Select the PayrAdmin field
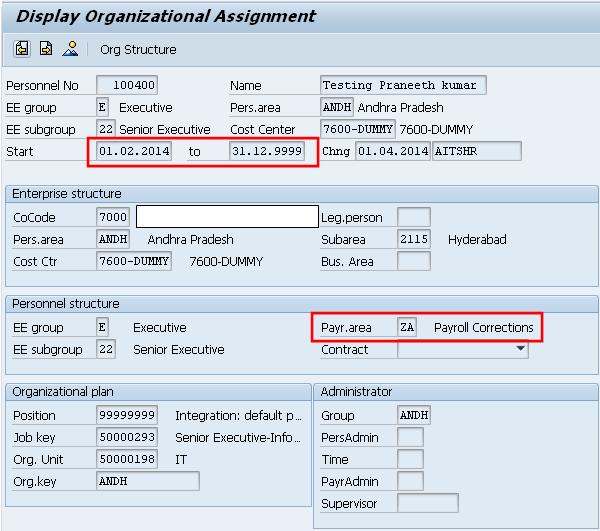Screen dimensions: 600x531 410,481
